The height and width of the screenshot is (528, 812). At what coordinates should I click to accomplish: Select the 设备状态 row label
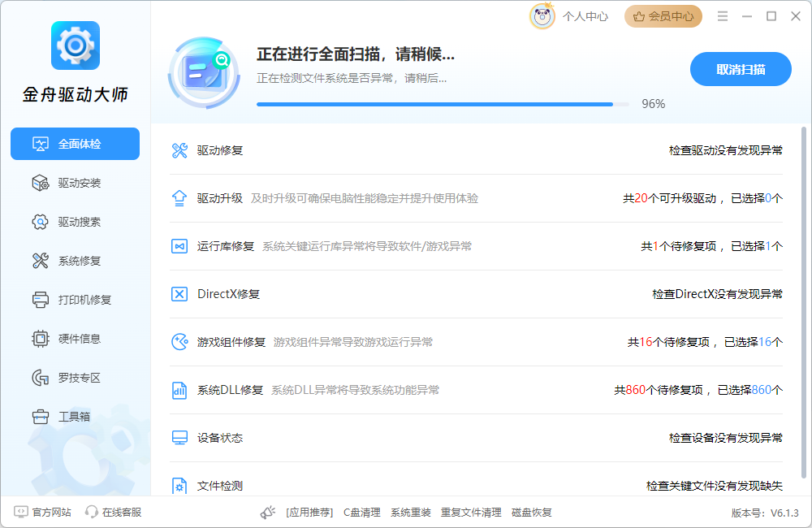(x=219, y=438)
